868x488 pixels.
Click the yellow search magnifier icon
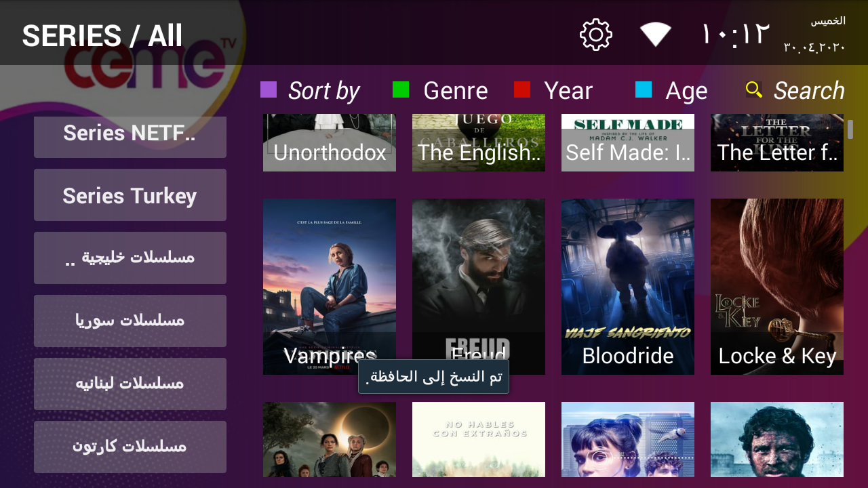point(754,89)
